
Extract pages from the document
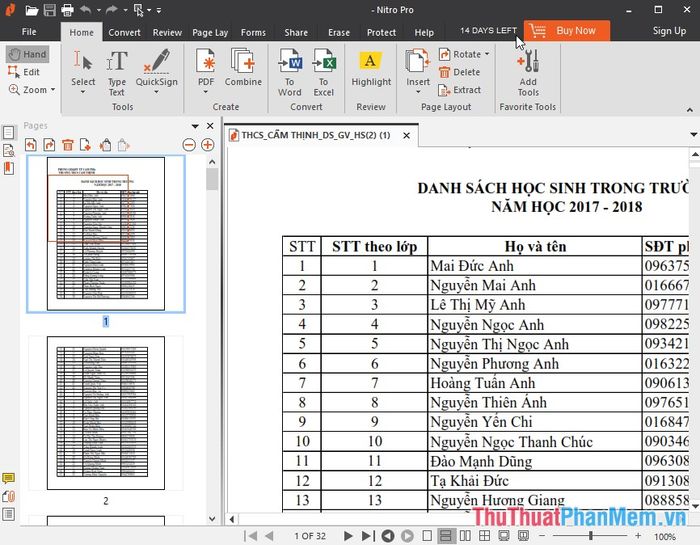coord(460,90)
